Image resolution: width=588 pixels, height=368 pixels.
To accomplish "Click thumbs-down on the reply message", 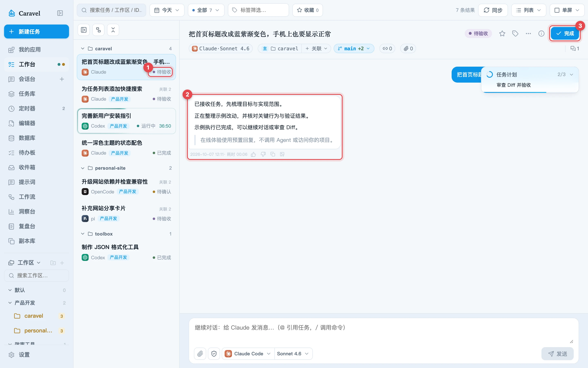I will click(x=263, y=154).
